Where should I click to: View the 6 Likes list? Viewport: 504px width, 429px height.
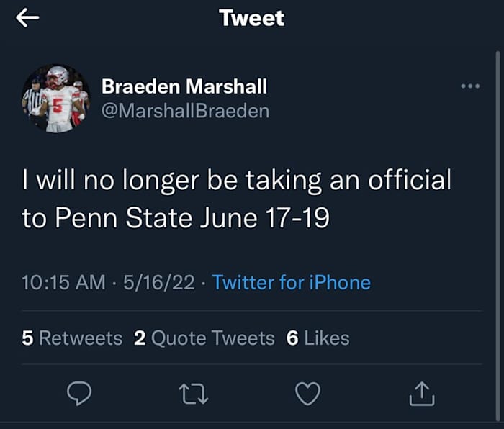(x=318, y=338)
